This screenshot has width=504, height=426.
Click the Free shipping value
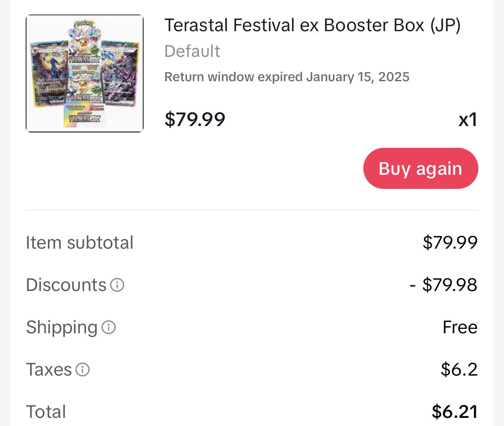pos(460,327)
